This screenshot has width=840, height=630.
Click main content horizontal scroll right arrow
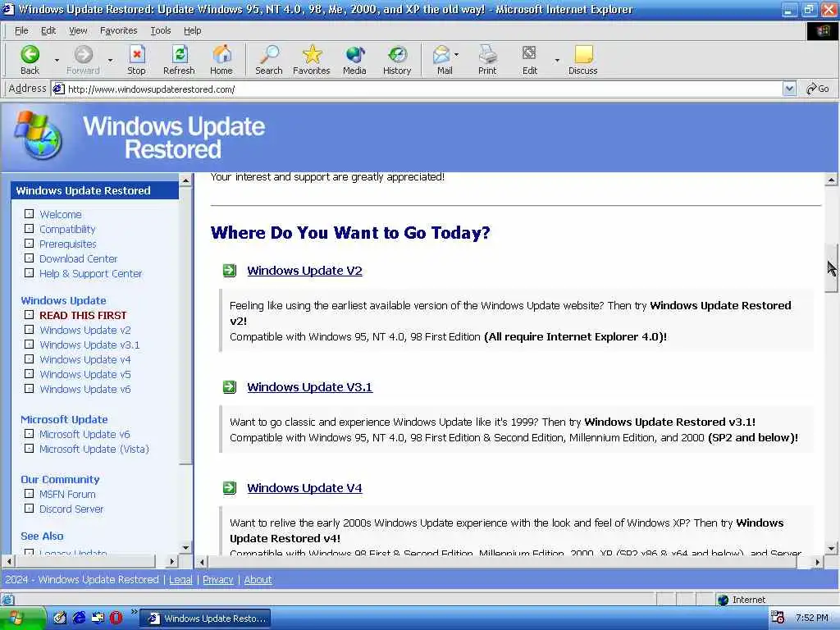click(818, 562)
